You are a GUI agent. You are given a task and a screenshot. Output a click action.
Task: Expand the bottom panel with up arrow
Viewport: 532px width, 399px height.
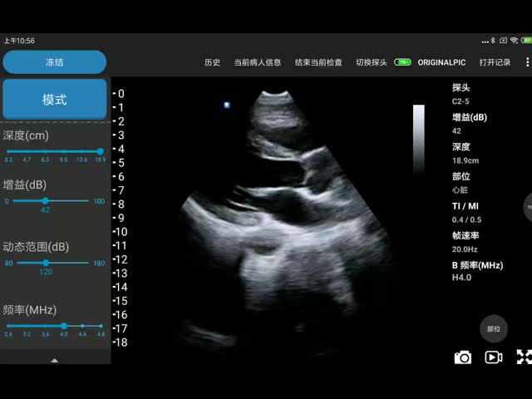[x=55, y=361]
